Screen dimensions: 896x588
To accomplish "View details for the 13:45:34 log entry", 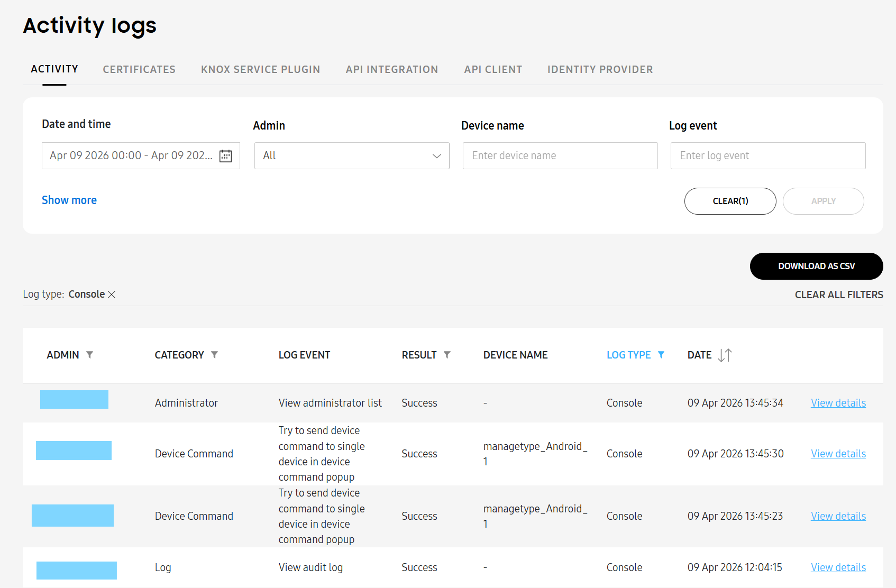I will point(838,403).
